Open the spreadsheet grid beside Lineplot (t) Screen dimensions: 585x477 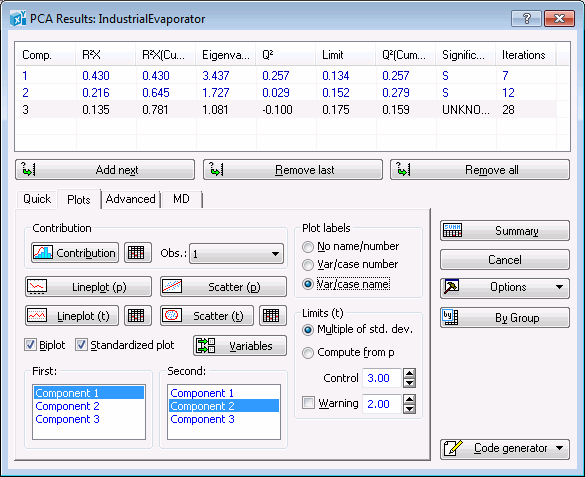click(x=138, y=316)
